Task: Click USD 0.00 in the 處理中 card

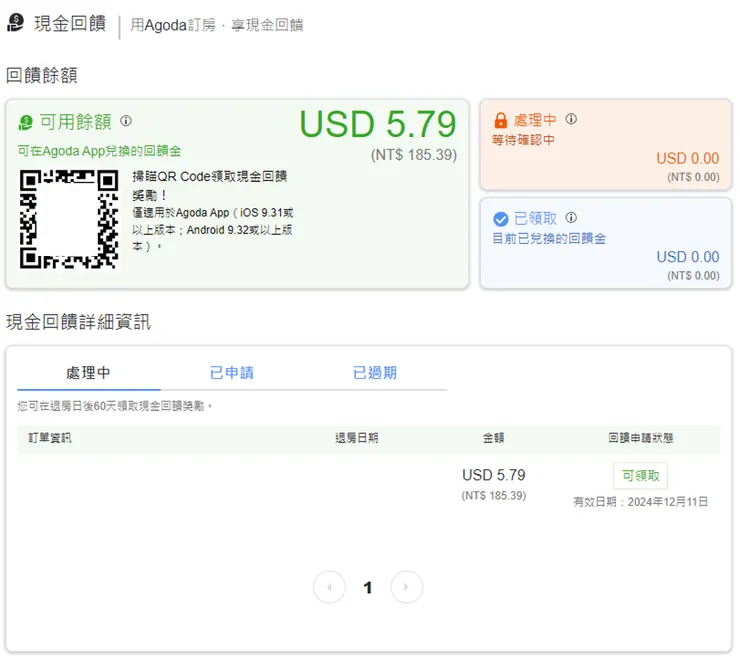Action: click(x=688, y=159)
